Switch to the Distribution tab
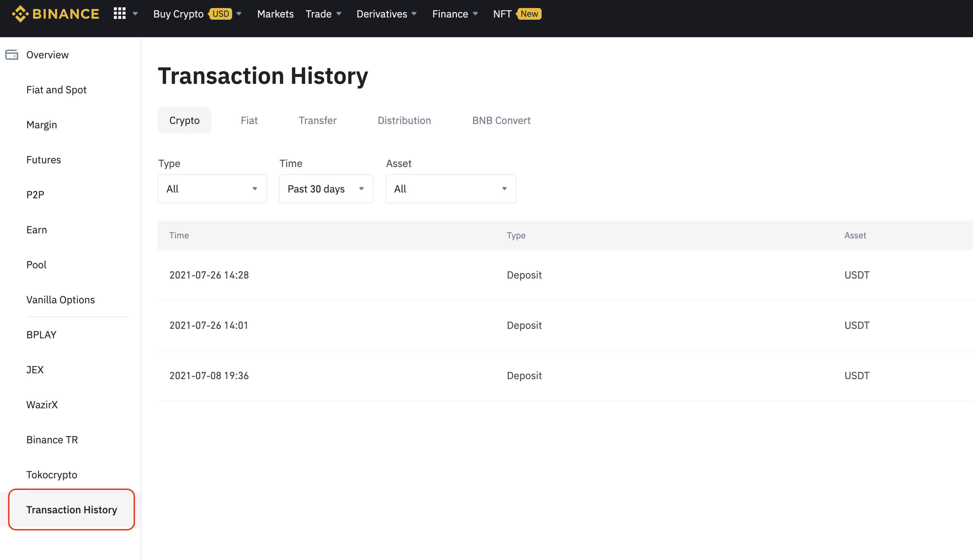 coord(404,120)
